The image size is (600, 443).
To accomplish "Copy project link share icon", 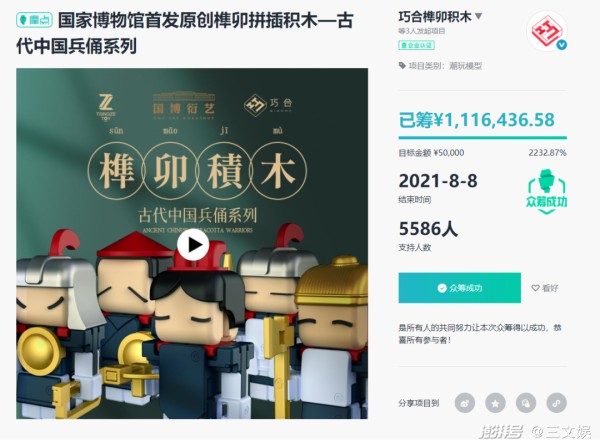I will coord(556,403).
